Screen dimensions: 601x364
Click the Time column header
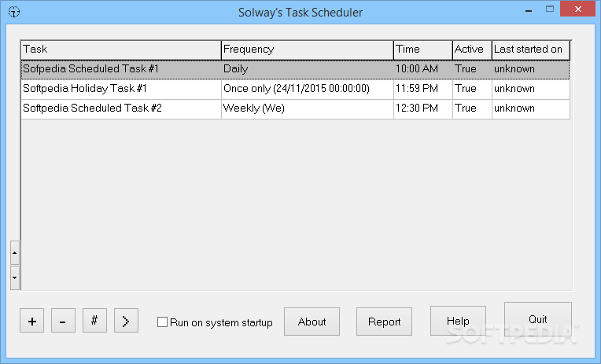pos(422,50)
